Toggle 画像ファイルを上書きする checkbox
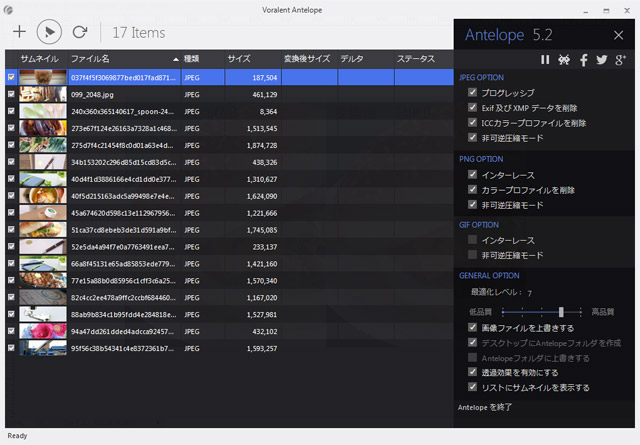The height and width of the screenshot is (445, 640). 472,327
